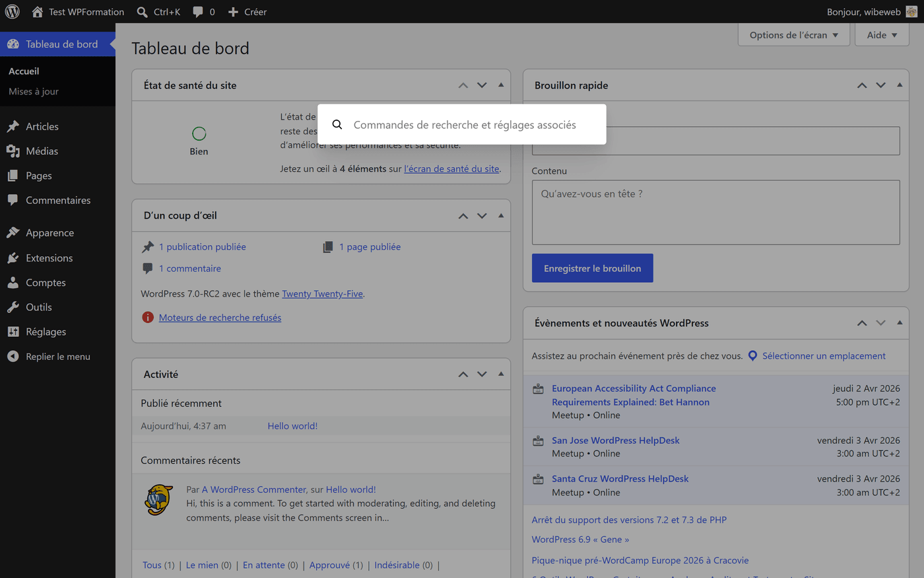Screen dimensions: 924x578
Task: Move D'un coup d'œil panel down
Action: (x=482, y=216)
